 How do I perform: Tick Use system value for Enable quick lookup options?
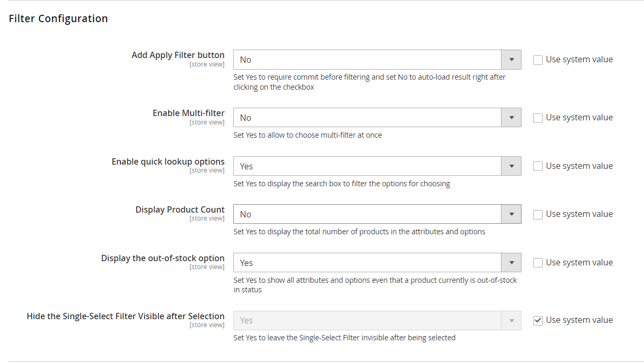click(x=538, y=167)
